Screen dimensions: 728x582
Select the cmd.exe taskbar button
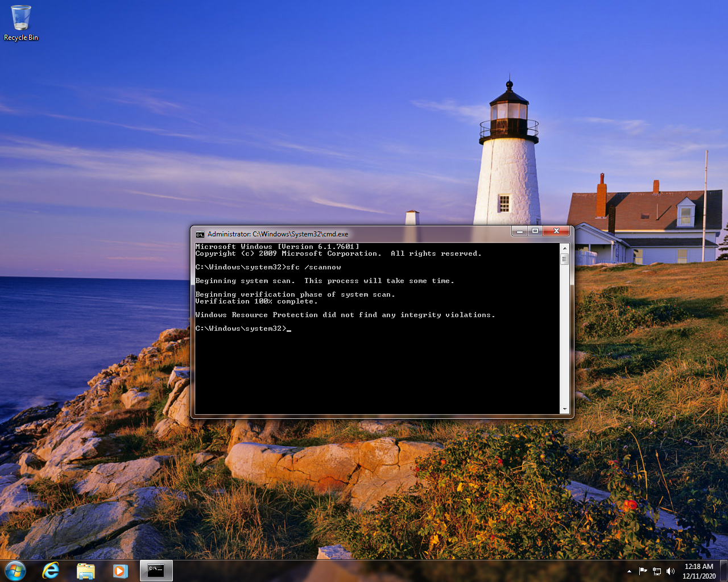pyautogui.click(x=156, y=571)
